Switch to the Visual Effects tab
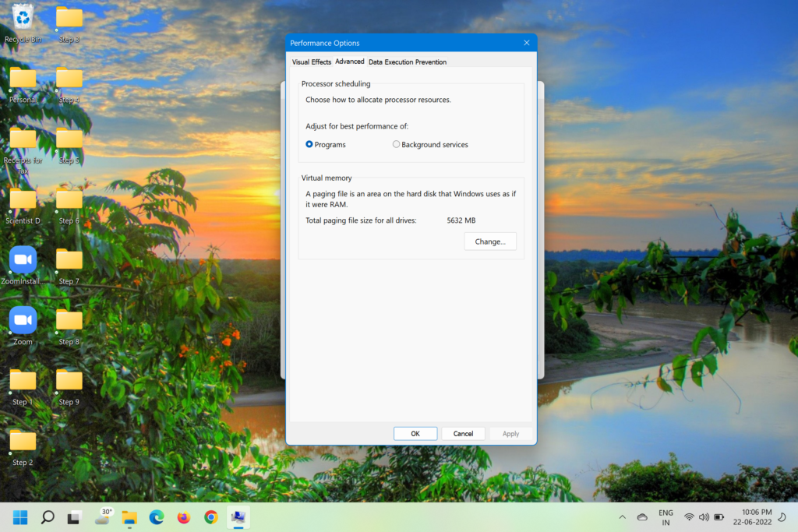The image size is (798, 532). pyautogui.click(x=311, y=62)
